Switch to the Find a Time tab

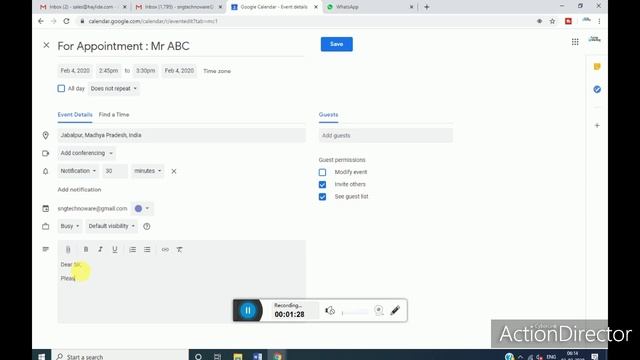click(x=114, y=115)
